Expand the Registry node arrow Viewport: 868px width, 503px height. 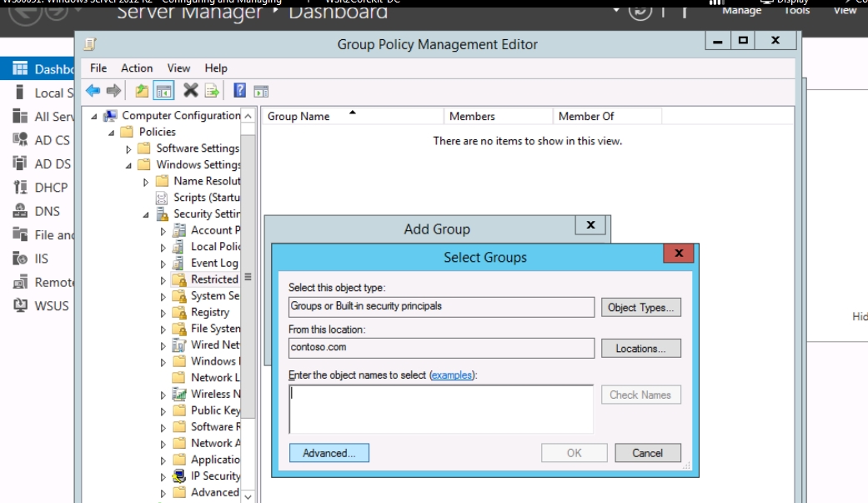coord(163,313)
